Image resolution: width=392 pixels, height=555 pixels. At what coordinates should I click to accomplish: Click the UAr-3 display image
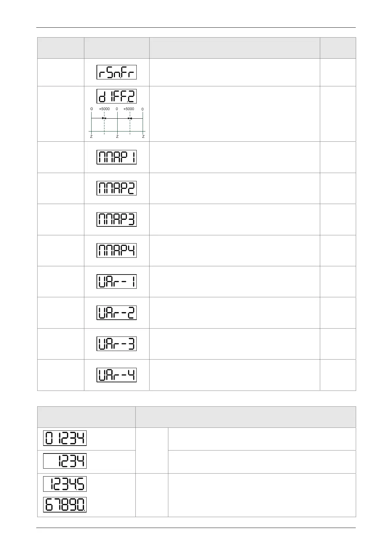(x=117, y=344)
